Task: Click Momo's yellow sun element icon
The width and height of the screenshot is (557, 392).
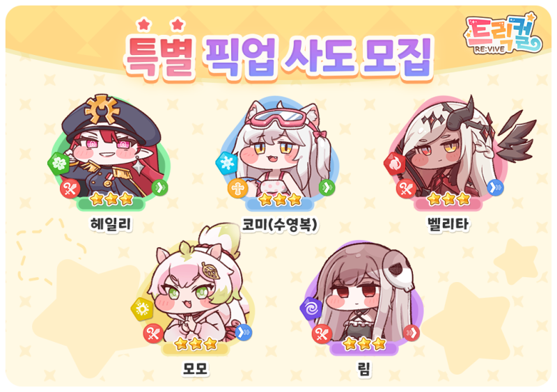Action: click(142, 309)
